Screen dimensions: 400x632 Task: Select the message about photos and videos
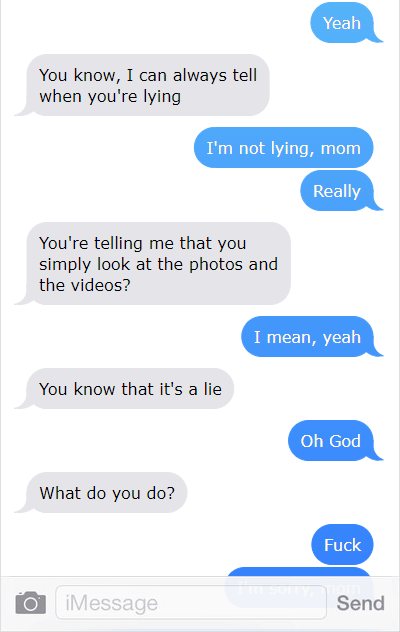(x=153, y=264)
